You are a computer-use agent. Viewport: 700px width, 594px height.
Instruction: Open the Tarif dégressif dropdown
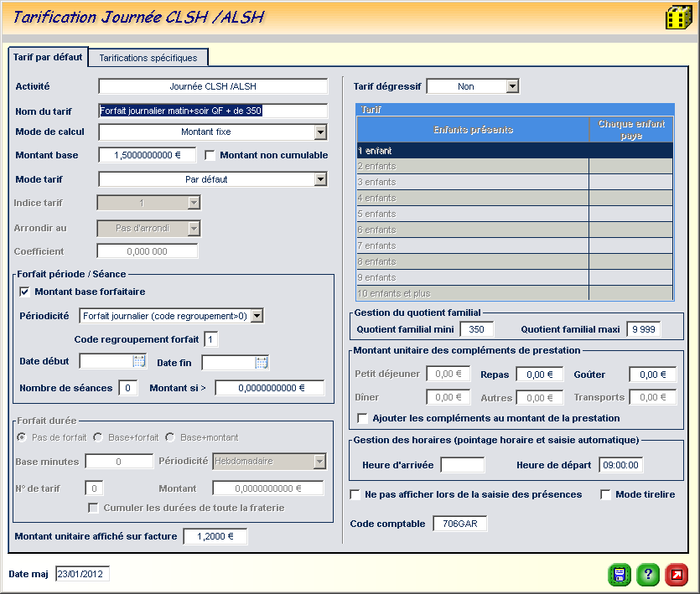512,86
